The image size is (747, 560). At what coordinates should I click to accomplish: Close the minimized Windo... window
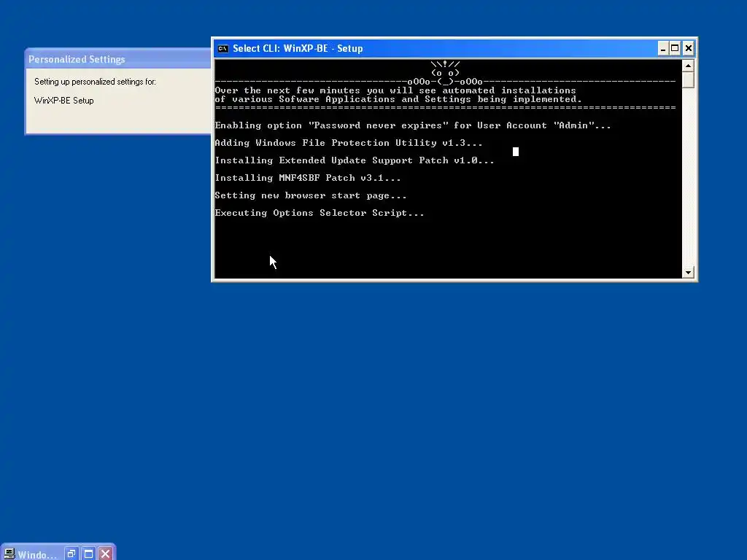click(106, 554)
